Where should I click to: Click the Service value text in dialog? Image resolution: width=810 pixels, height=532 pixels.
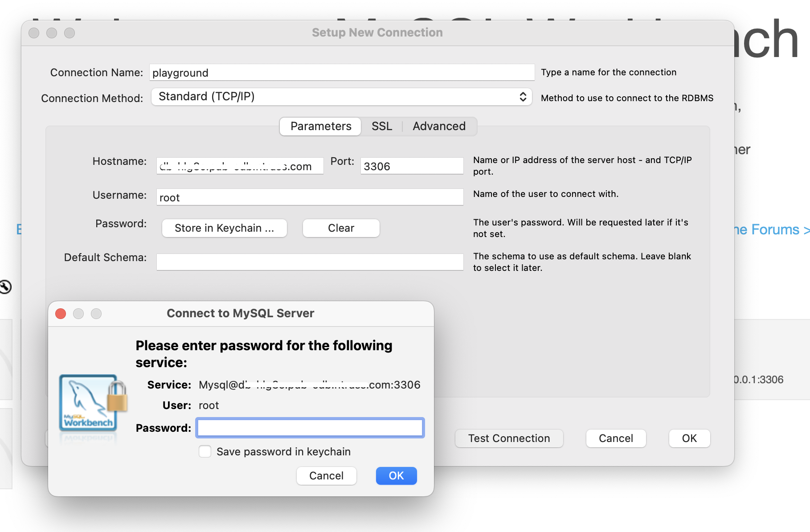pyautogui.click(x=310, y=385)
